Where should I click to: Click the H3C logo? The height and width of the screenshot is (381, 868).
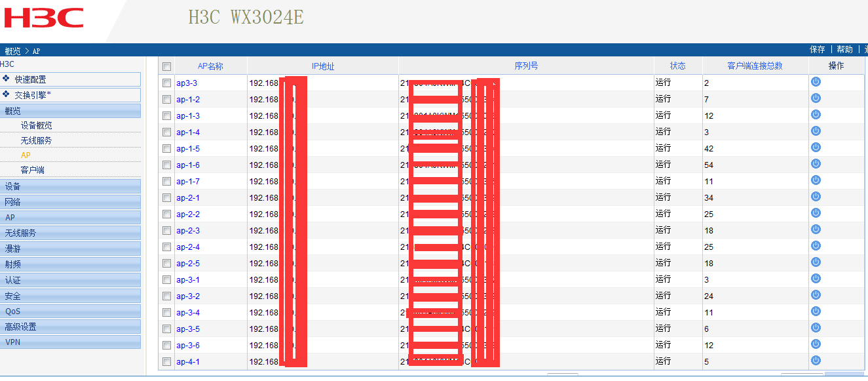click(x=44, y=18)
